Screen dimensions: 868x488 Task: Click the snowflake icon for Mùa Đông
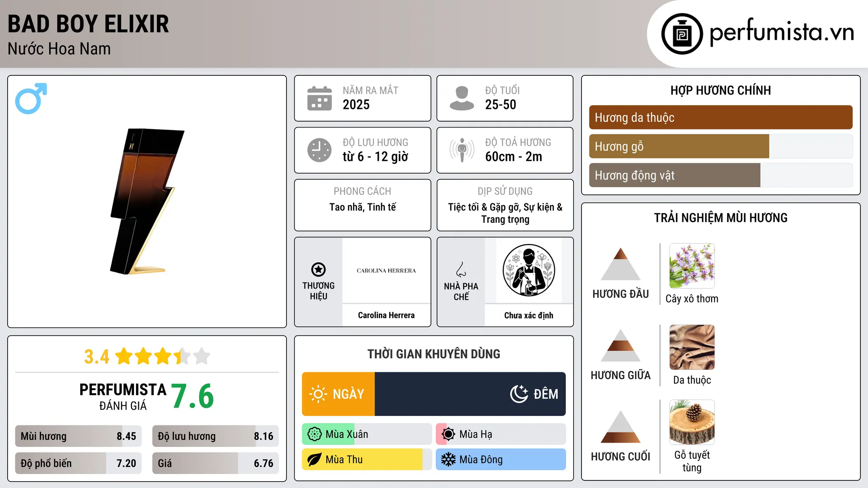448,460
